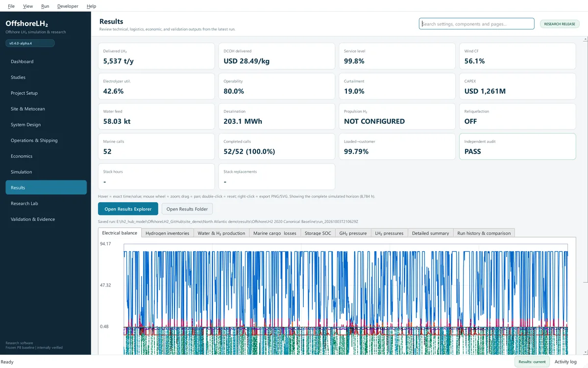The width and height of the screenshot is (588, 368).
Task: Open Site & Metocean page
Action: [x=46, y=108]
